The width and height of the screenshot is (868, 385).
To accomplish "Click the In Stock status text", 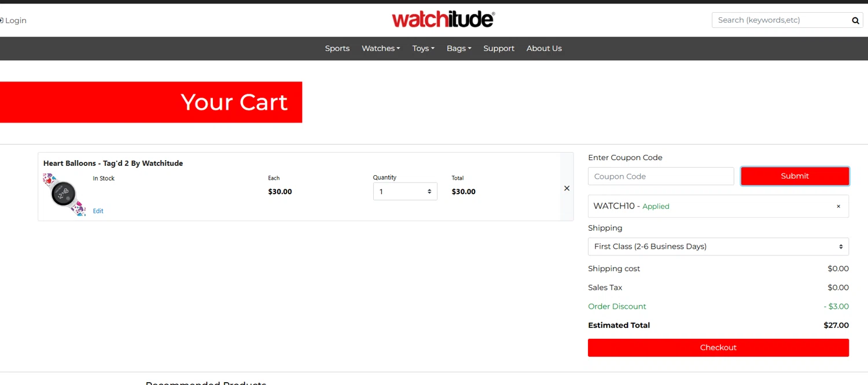I will pos(104,179).
